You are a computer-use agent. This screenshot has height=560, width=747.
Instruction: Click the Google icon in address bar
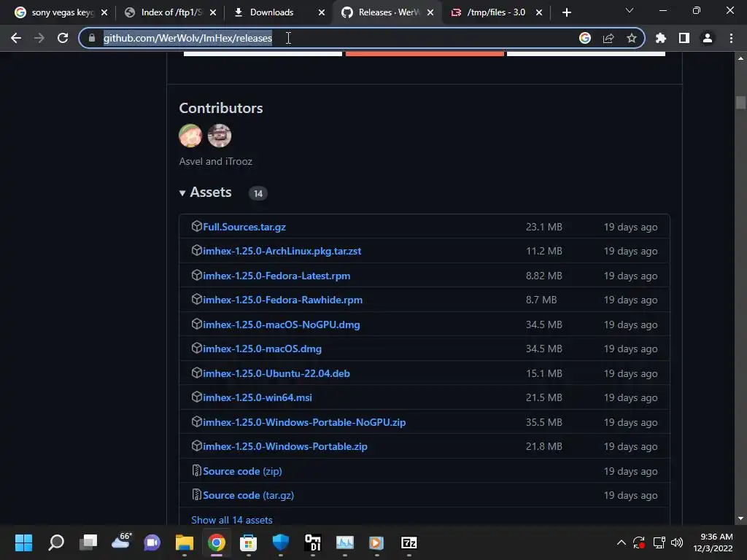pos(585,38)
